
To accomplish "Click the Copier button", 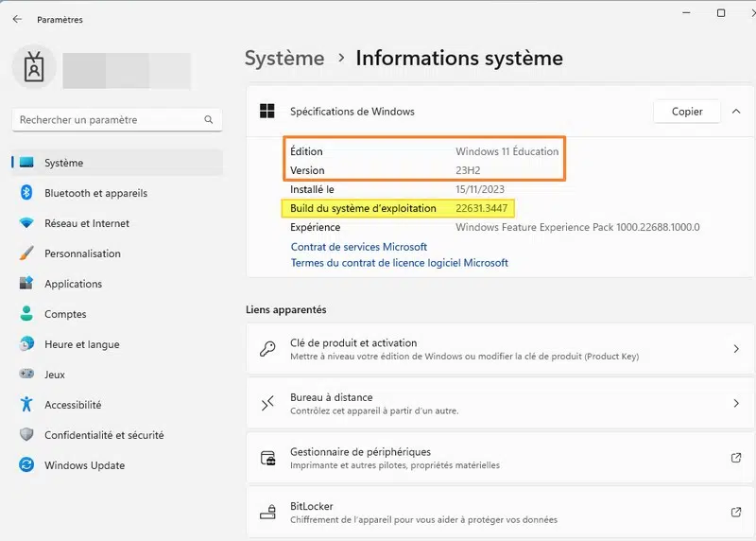I will (x=687, y=112).
